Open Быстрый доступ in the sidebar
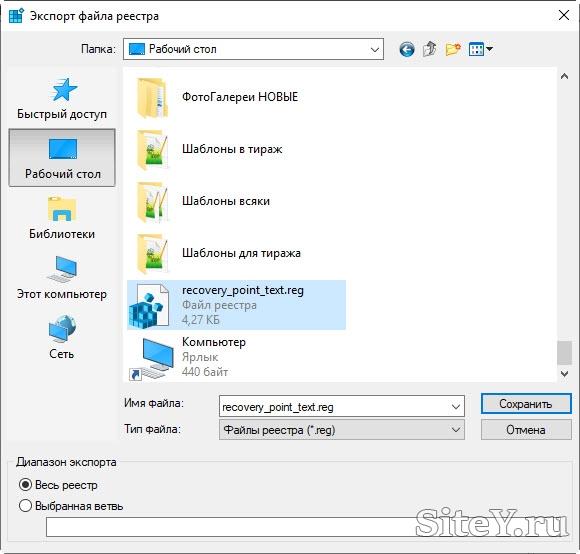Screen dimensions: 580x554 click(62, 99)
